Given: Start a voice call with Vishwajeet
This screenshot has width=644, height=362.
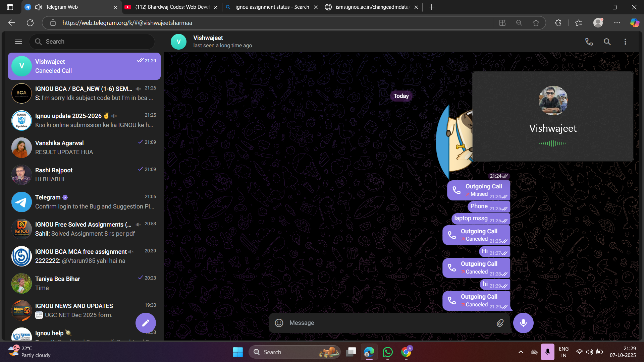Looking at the screenshot, I should tap(589, 42).
